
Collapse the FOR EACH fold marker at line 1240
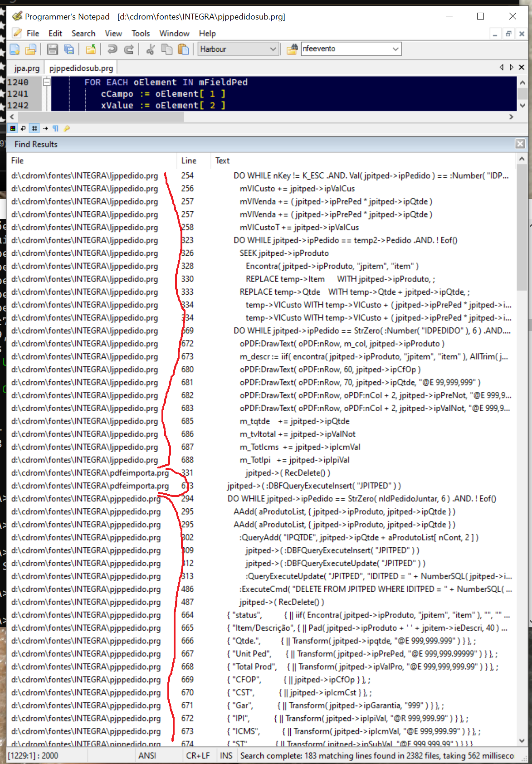(47, 82)
